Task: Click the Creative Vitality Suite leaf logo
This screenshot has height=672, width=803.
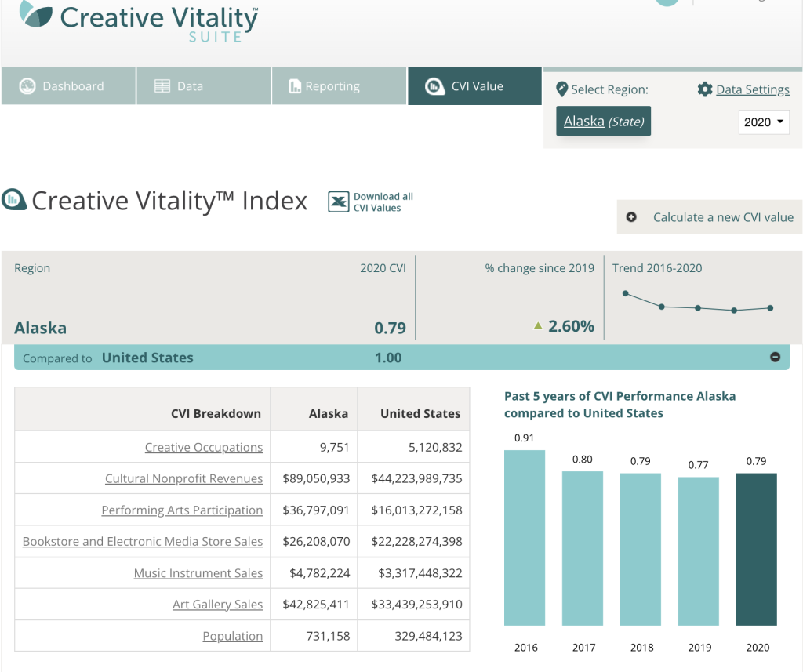Action: click(36, 14)
